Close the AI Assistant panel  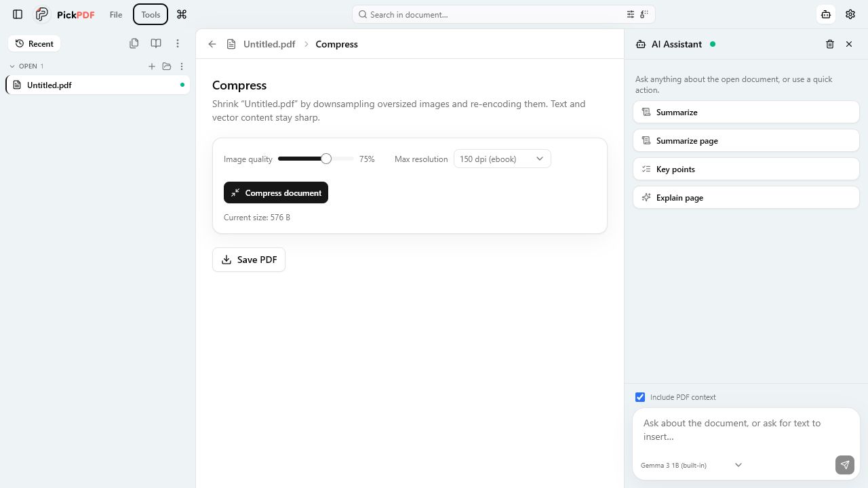click(849, 44)
